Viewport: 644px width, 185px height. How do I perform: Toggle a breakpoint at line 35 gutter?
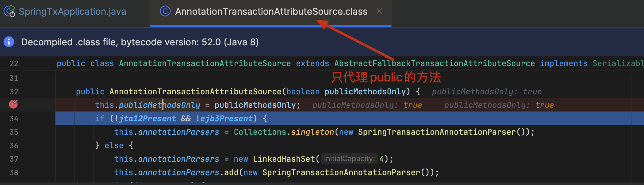click(14, 132)
